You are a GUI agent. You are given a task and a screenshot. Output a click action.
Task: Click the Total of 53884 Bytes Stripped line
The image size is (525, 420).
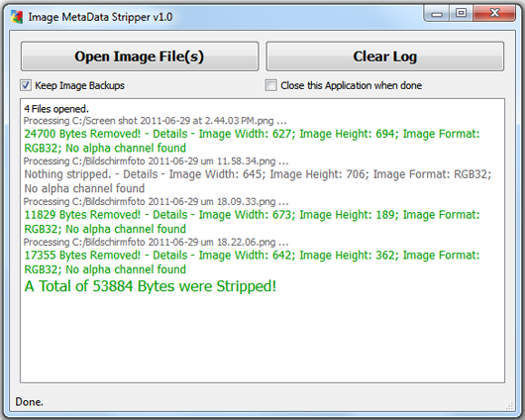(151, 286)
